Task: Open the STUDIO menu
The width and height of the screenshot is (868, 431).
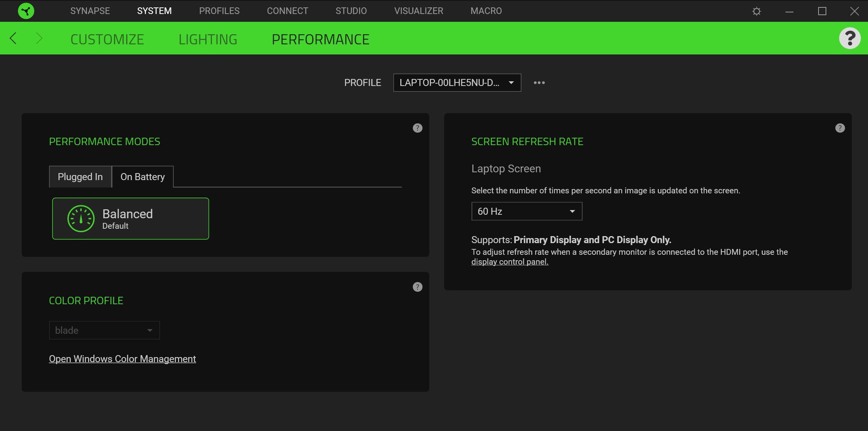Action: (x=351, y=11)
